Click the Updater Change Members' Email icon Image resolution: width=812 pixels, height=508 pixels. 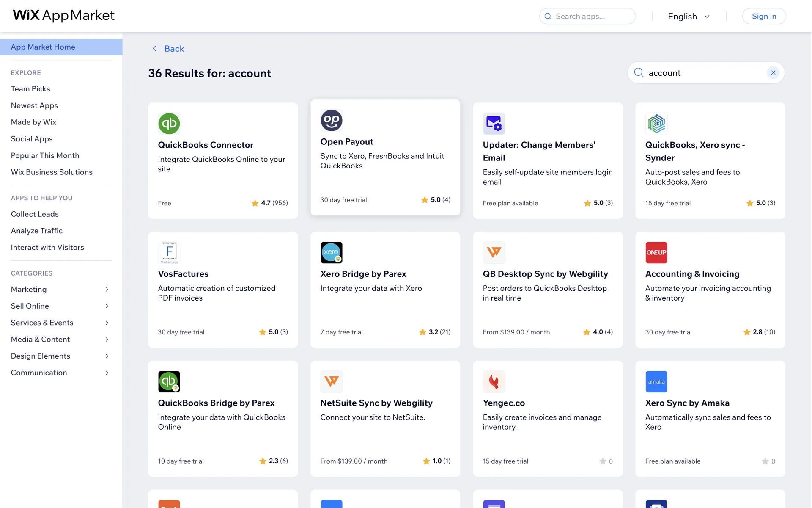[x=494, y=124]
